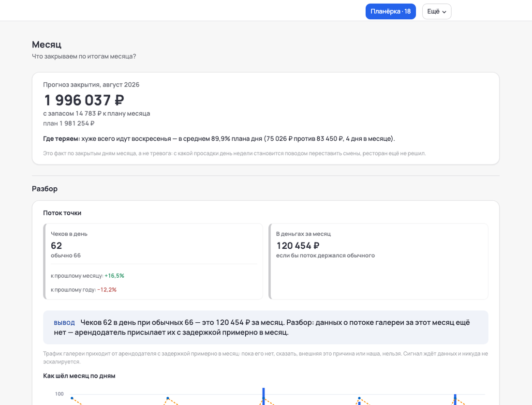Click the «Разбор» section heading
Screen dimensions: 532x405
45,189
